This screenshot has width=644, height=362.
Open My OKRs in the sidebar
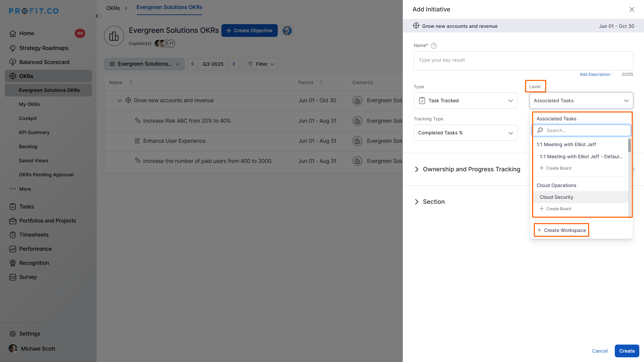tap(29, 104)
